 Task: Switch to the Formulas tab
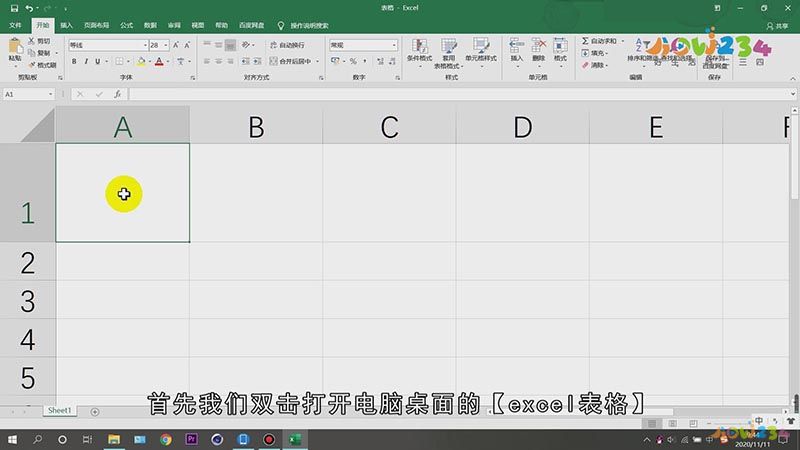(x=127, y=25)
